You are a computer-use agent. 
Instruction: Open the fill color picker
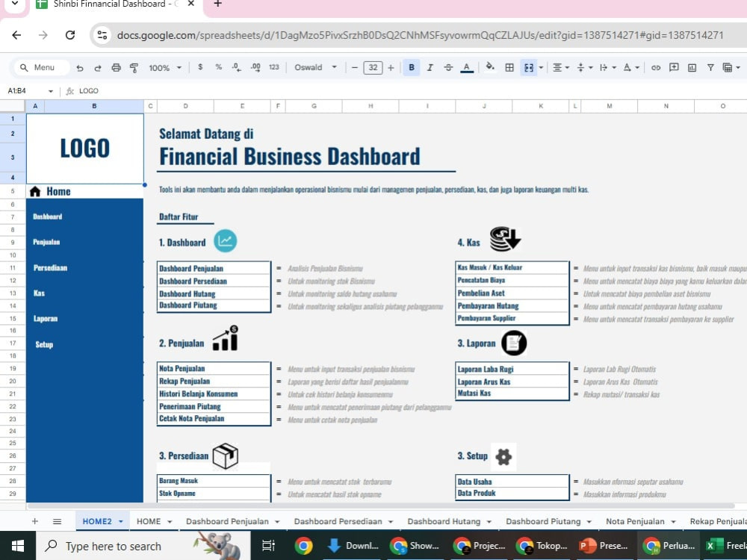click(490, 67)
